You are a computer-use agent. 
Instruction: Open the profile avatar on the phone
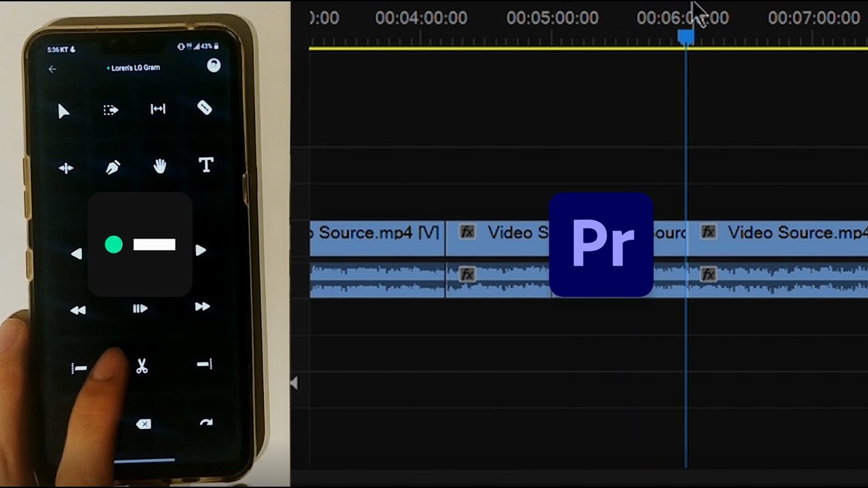pyautogui.click(x=214, y=66)
